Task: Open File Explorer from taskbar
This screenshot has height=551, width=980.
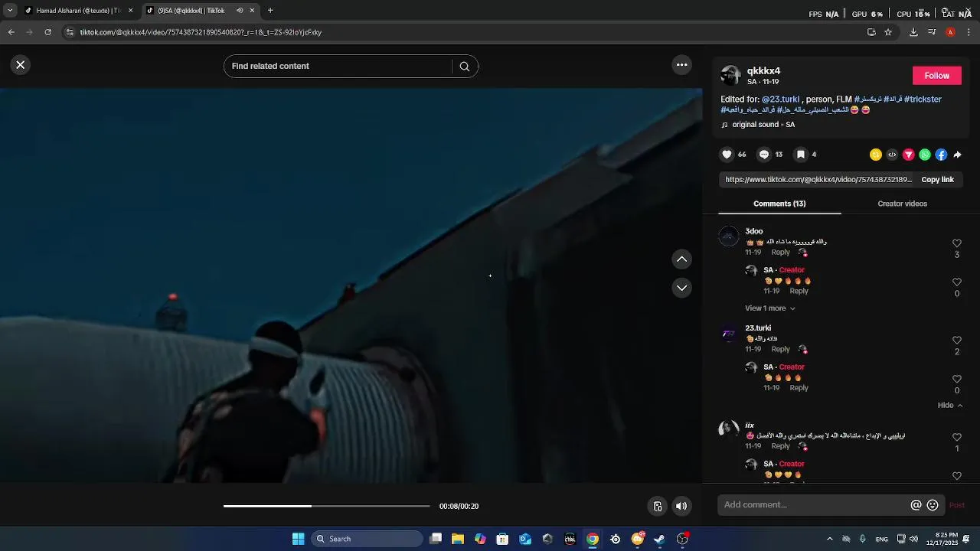Action: [x=458, y=539]
